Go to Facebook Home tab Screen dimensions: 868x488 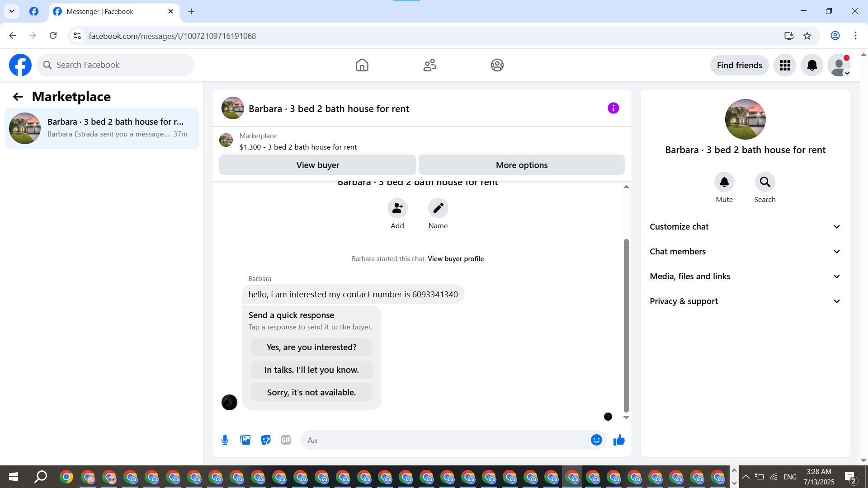pyautogui.click(x=362, y=65)
